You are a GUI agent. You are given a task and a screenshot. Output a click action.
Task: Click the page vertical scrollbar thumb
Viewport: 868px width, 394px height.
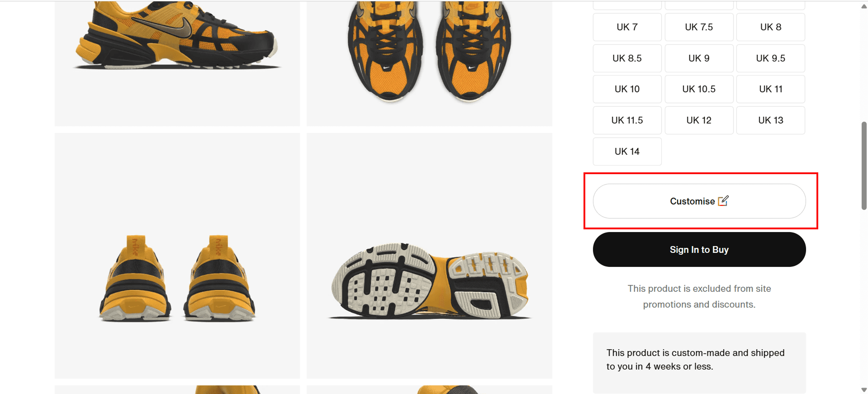(x=864, y=166)
